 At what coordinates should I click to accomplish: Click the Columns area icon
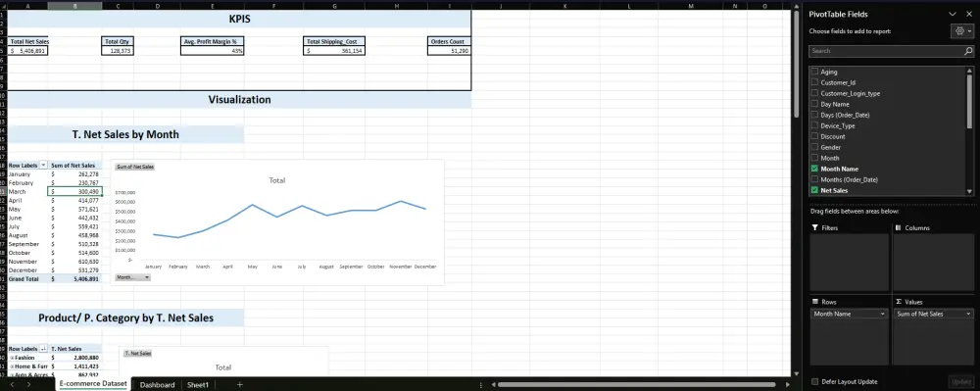(x=898, y=228)
